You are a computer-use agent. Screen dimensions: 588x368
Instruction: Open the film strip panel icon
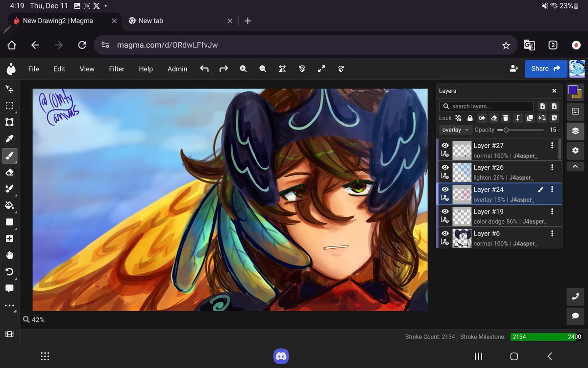pos(9,334)
